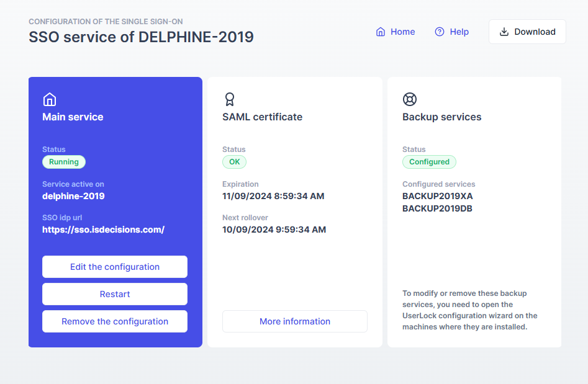The width and height of the screenshot is (588, 384).
Task: Click the Configured status badge
Action: pos(430,162)
